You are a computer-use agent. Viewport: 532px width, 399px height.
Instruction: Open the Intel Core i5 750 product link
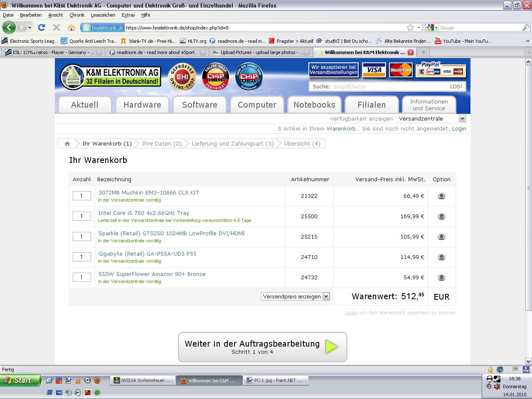tap(144, 213)
